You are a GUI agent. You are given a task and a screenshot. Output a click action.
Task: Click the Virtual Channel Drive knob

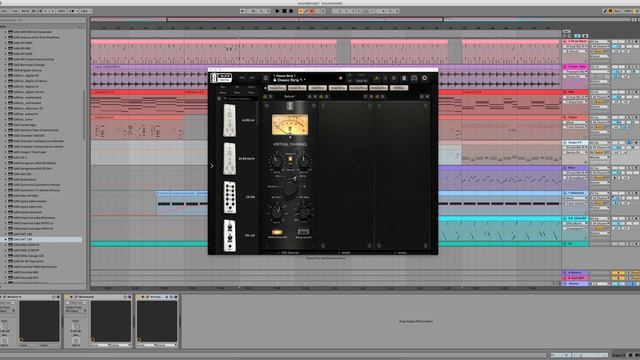277,212
